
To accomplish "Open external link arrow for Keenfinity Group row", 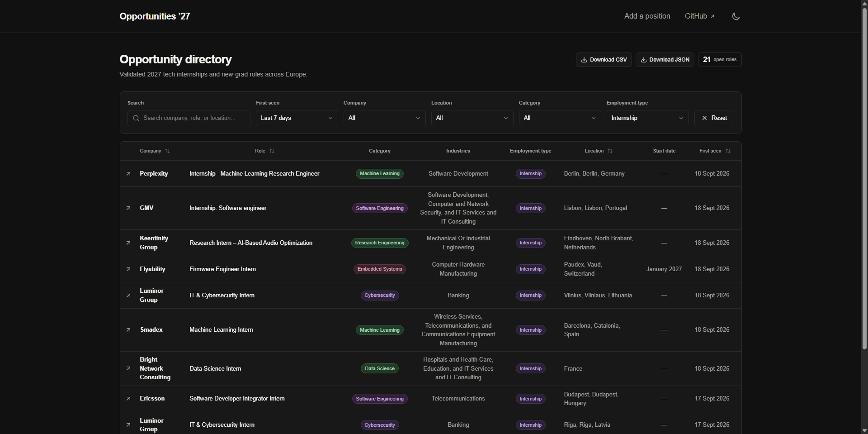I will (128, 243).
